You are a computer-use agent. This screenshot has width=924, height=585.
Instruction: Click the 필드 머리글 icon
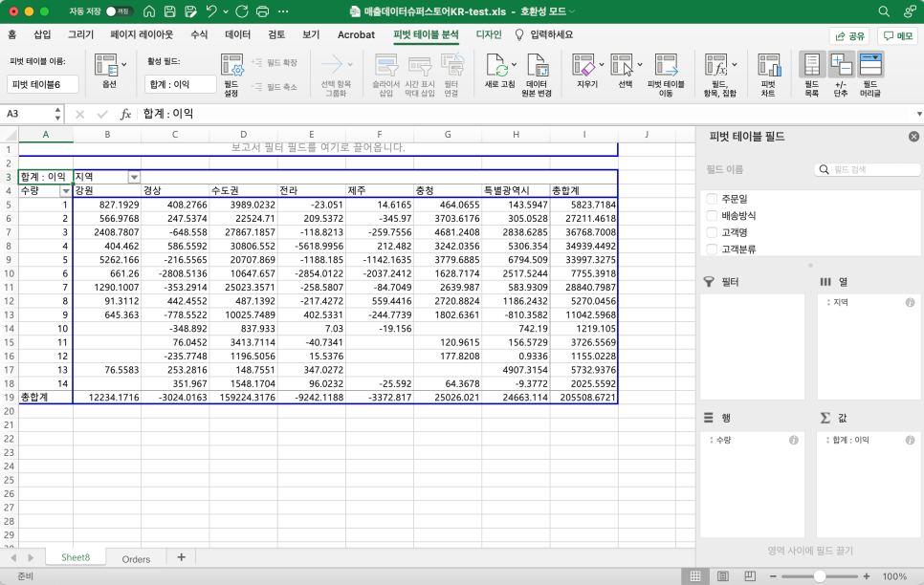click(x=870, y=66)
